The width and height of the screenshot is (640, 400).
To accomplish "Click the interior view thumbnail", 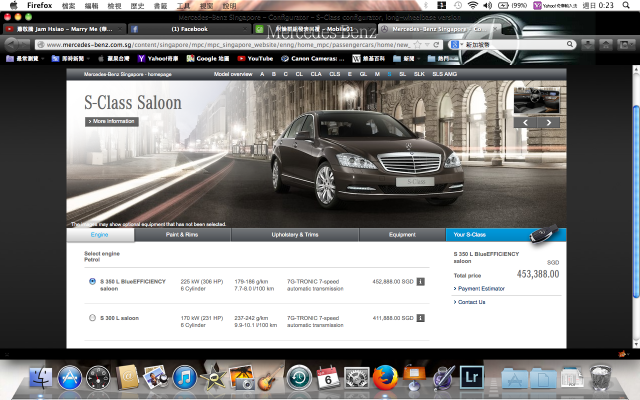I will point(537,100).
